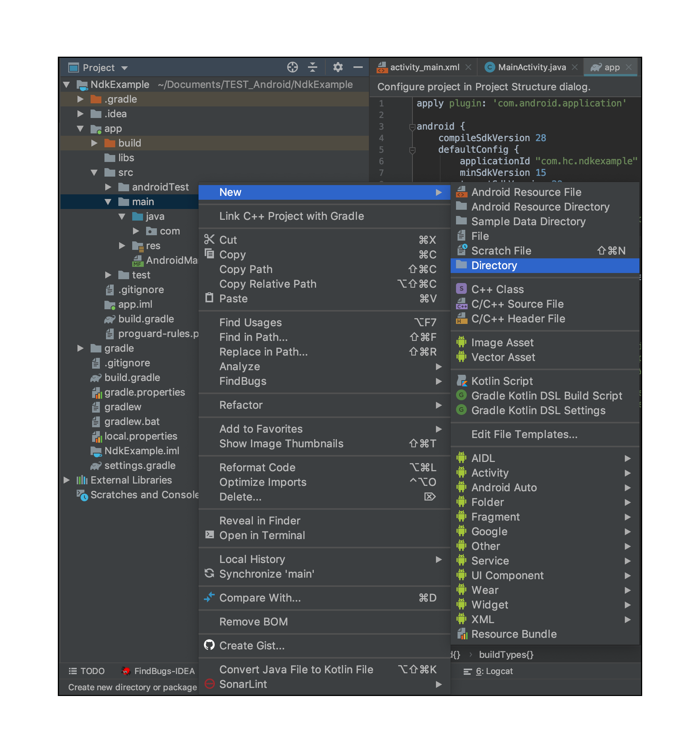The image size is (700, 755).
Task: Click the SonarLint red icon
Action: 209,683
